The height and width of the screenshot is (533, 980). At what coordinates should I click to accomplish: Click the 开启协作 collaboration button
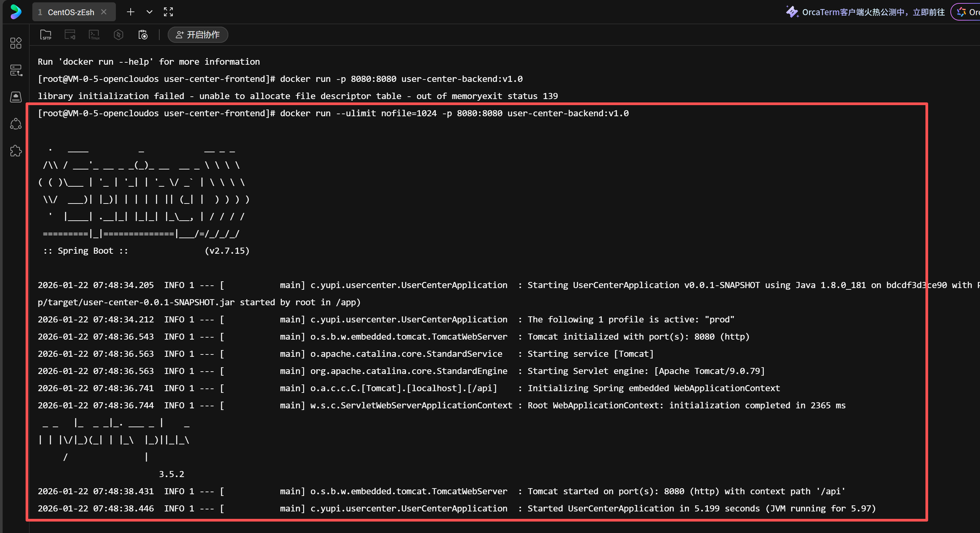(198, 35)
